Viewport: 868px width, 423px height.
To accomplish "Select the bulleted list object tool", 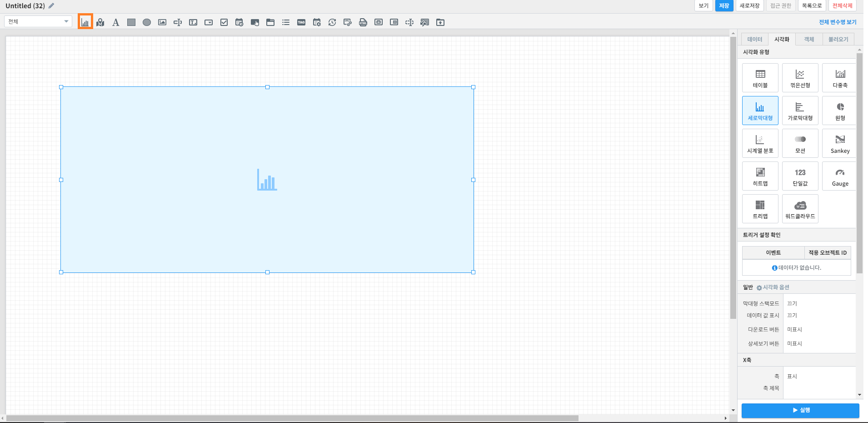I will coord(286,22).
